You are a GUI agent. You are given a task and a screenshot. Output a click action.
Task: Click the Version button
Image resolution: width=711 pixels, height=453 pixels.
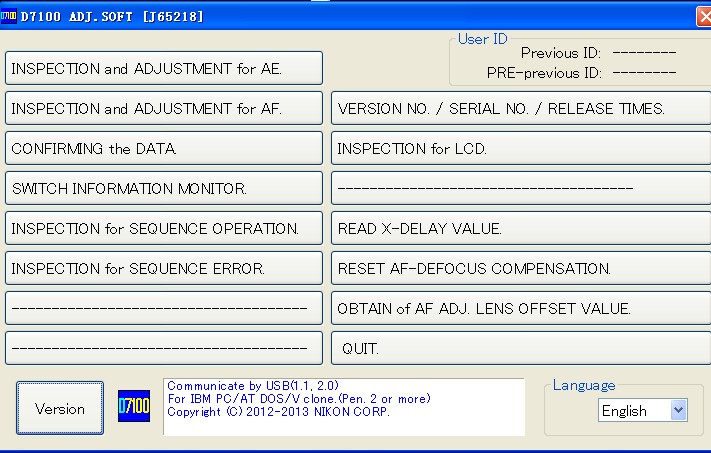point(60,408)
